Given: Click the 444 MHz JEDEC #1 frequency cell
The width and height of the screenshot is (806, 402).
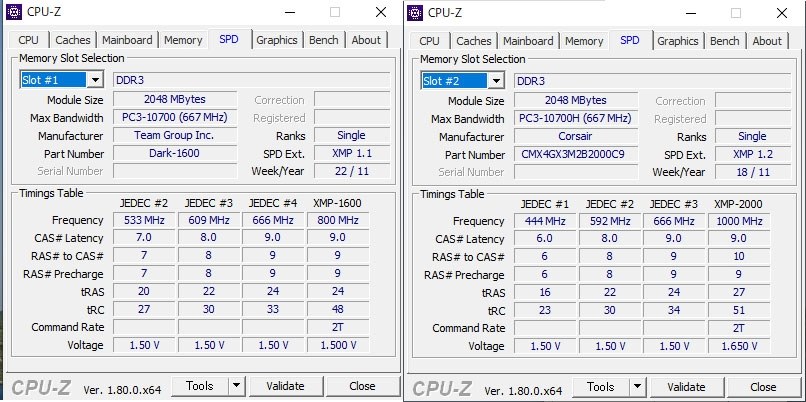Looking at the screenshot, I should (x=545, y=221).
